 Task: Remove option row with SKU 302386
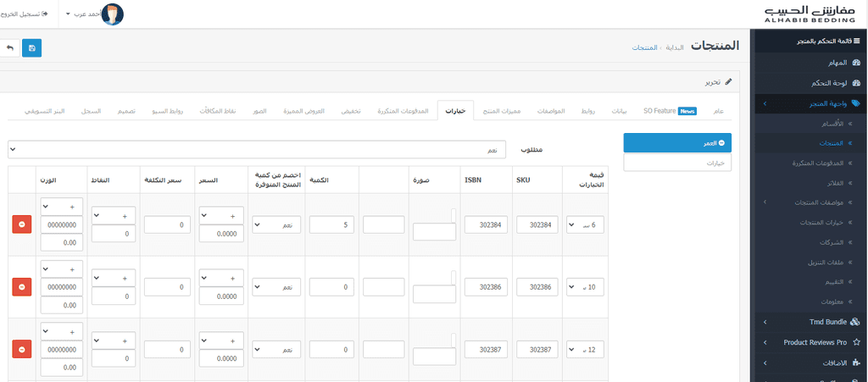pos(21,287)
